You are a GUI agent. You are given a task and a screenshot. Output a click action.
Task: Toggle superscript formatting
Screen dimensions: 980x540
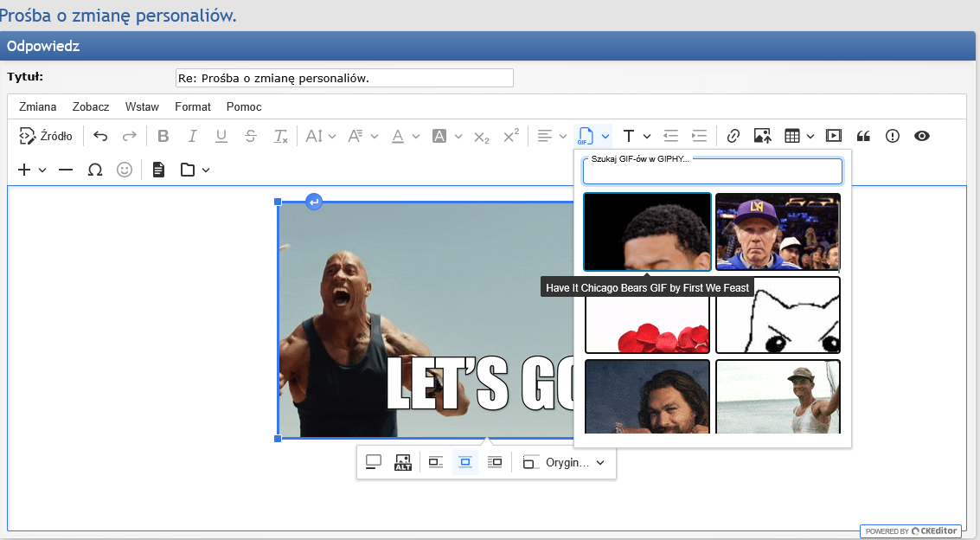[x=511, y=136]
